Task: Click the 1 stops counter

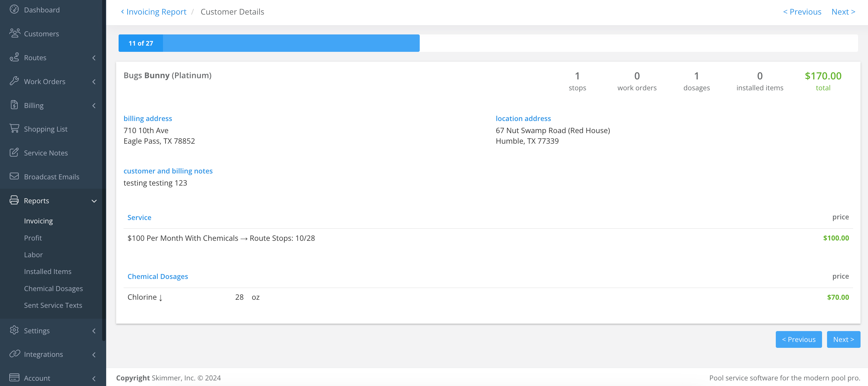Action: click(577, 81)
